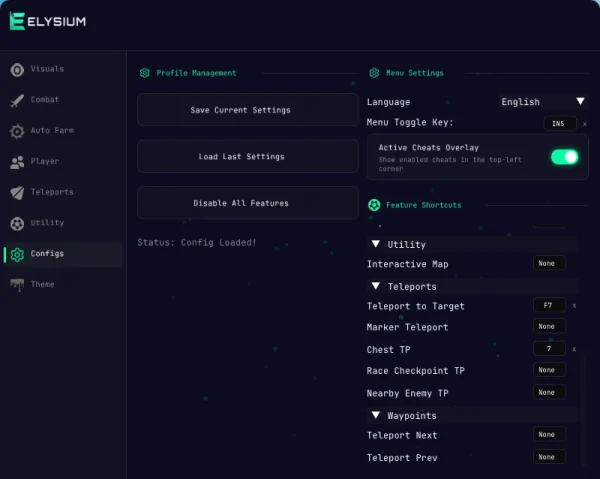This screenshot has height=479, width=600.
Task: Click the 'Feature Shortcuts' heading
Action: 424,205
